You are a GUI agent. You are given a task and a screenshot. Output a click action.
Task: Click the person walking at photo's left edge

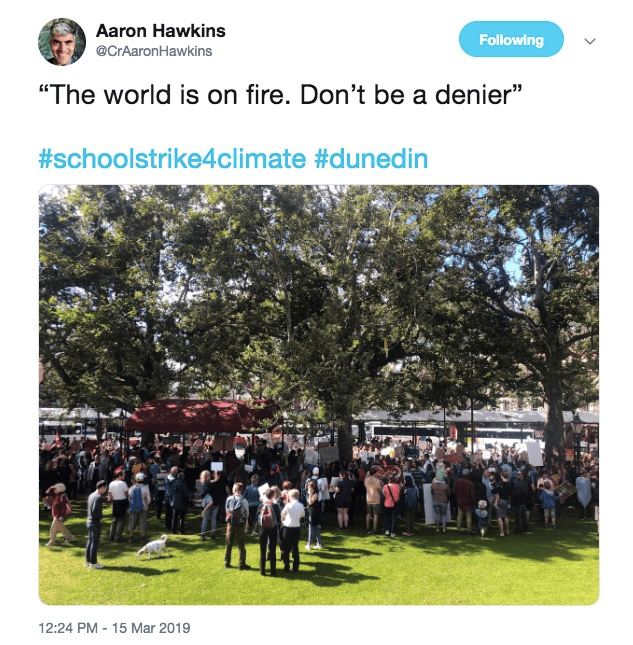[x=59, y=514]
